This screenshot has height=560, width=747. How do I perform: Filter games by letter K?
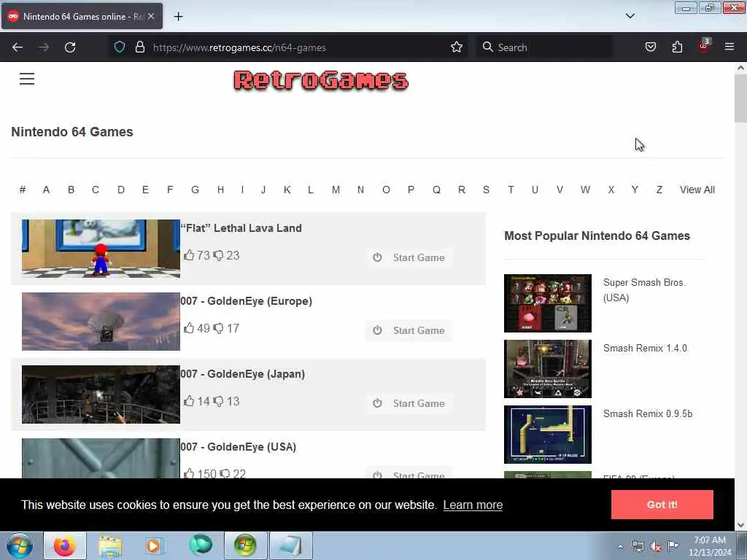(x=287, y=190)
